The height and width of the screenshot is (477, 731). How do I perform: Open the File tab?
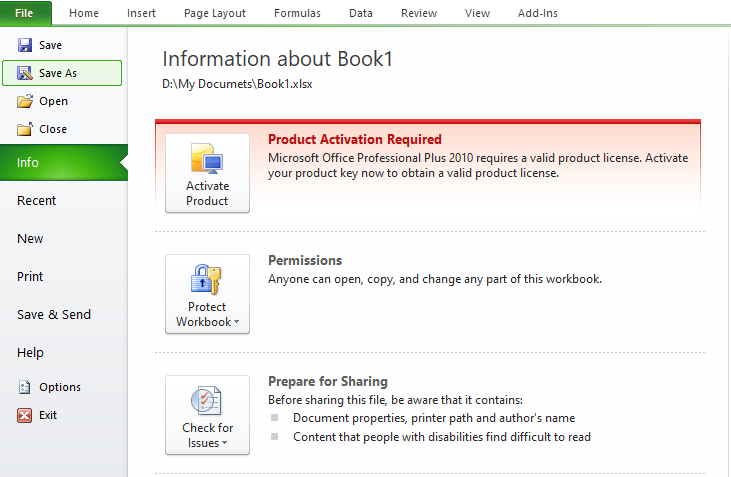(26, 13)
